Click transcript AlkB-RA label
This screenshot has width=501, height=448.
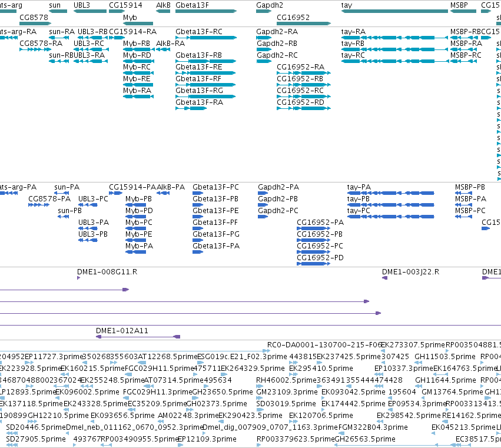click(170, 43)
